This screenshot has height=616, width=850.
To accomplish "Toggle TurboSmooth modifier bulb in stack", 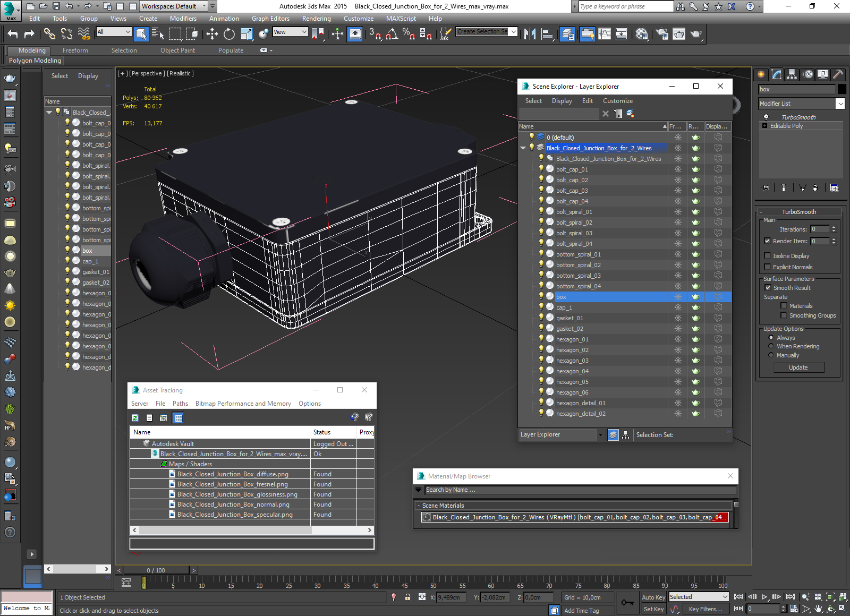I will coord(766,117).
